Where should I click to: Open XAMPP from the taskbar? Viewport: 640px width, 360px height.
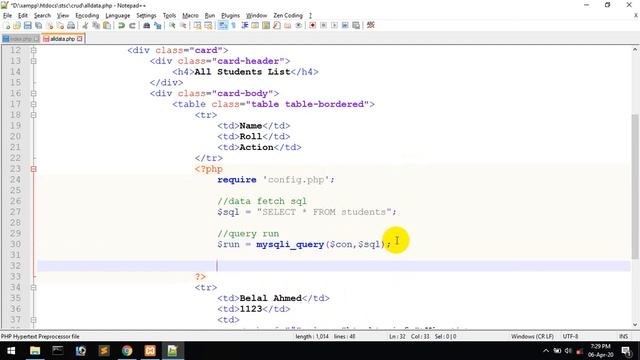pyautogui.click(x=150, y=351)
